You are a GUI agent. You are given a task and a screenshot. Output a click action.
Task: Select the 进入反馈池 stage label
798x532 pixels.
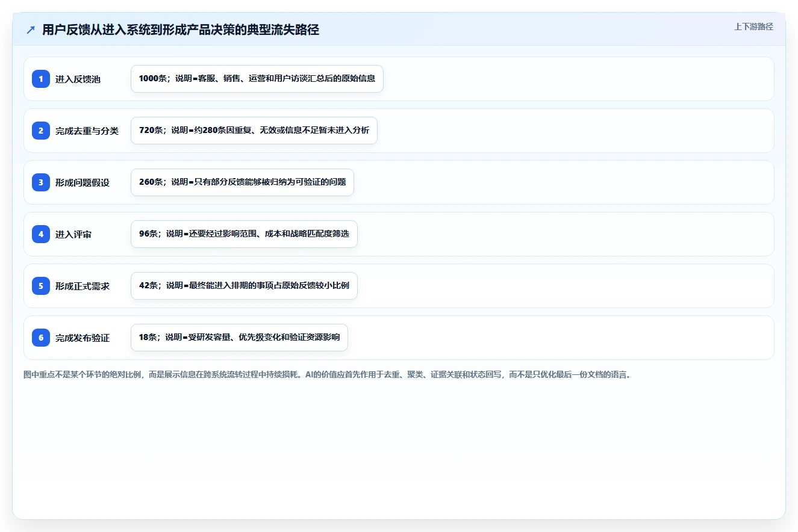tap(78, 79)
